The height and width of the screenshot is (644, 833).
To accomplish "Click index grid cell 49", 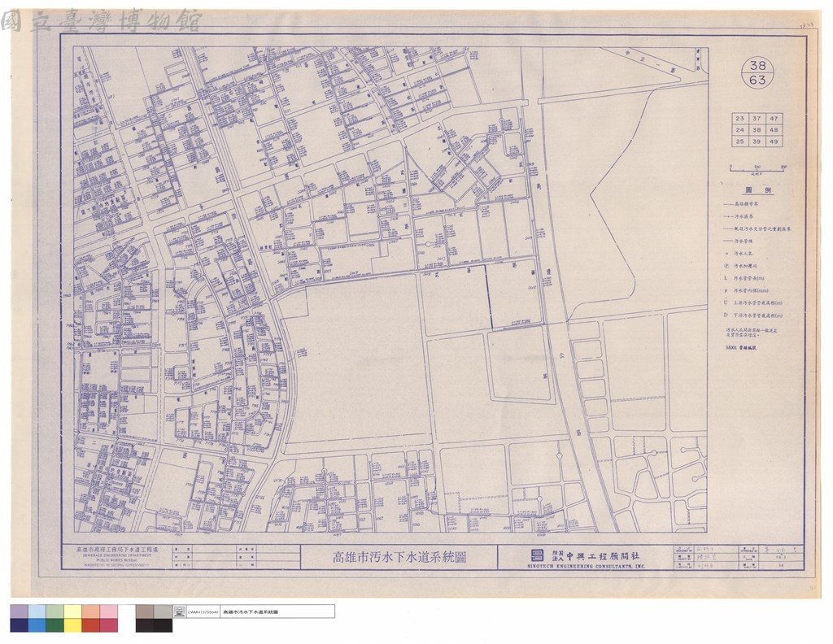I will (774, 141).
